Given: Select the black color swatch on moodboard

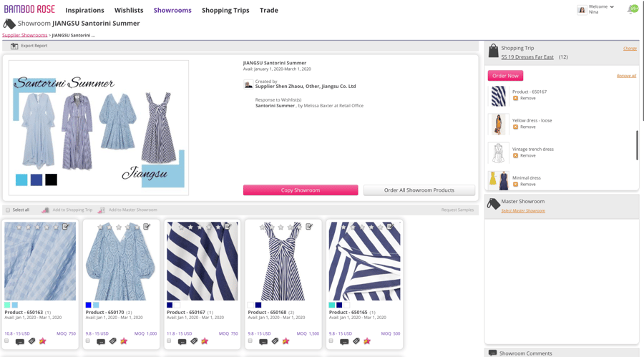Looking at the screenshot, I should click(x=52, y=180).
